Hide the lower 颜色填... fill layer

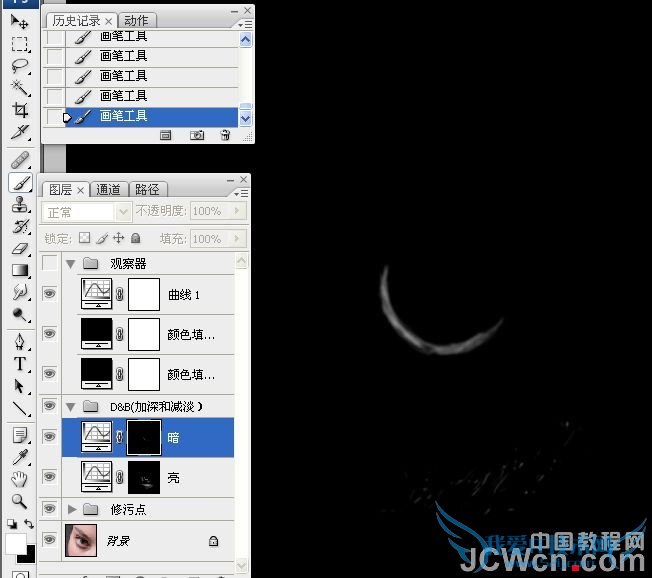(49, 373)
